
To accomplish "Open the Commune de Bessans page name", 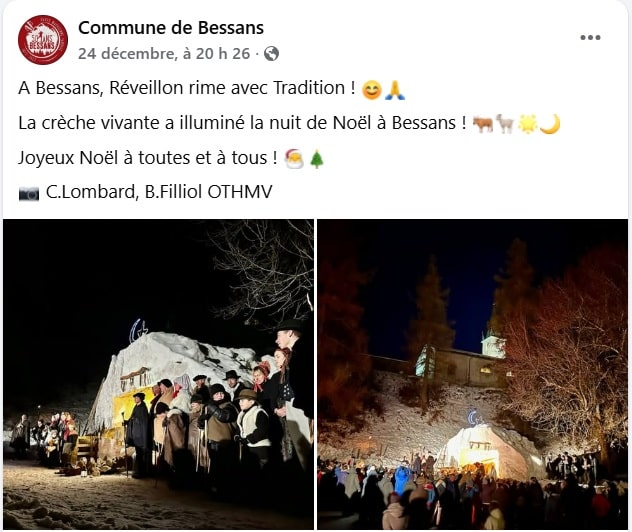I will (171, 28).
